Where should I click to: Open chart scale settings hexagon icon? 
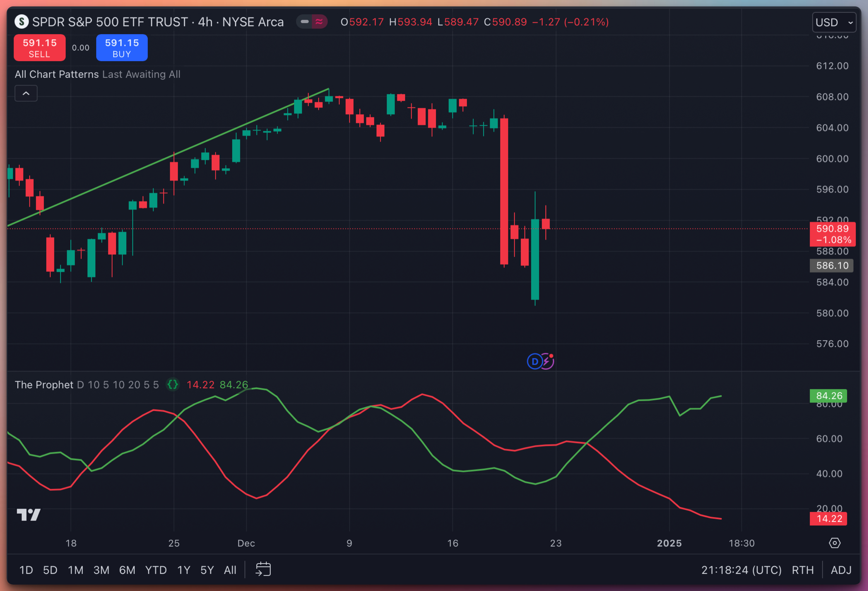[x=834, y=543]
